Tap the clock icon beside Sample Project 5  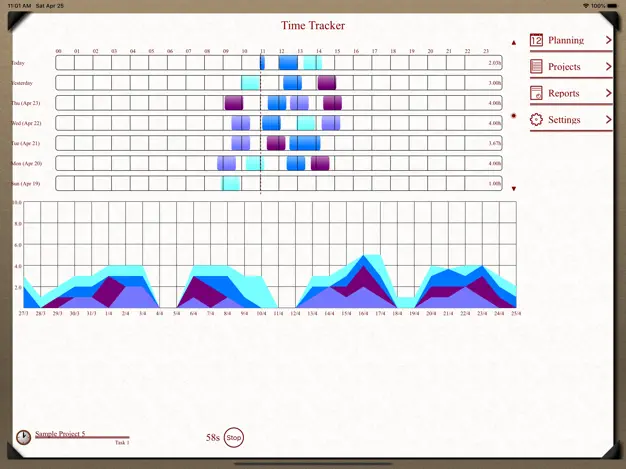click(24, 437)
